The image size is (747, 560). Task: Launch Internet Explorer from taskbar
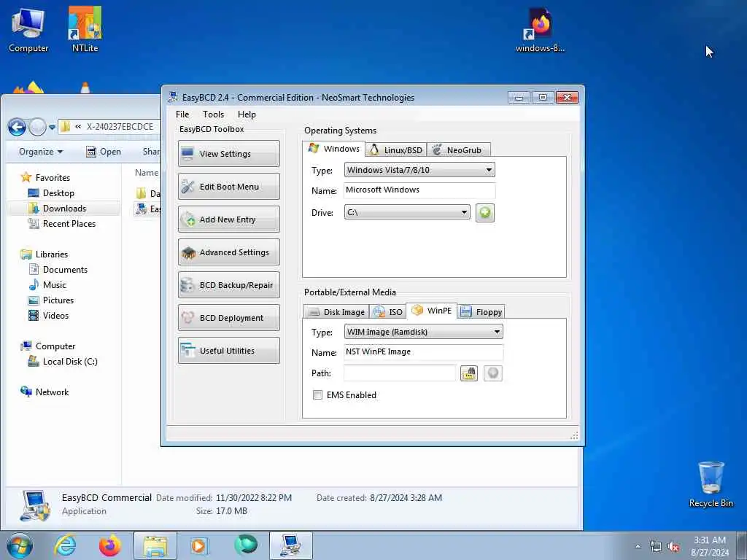click(x=65, y=545)
